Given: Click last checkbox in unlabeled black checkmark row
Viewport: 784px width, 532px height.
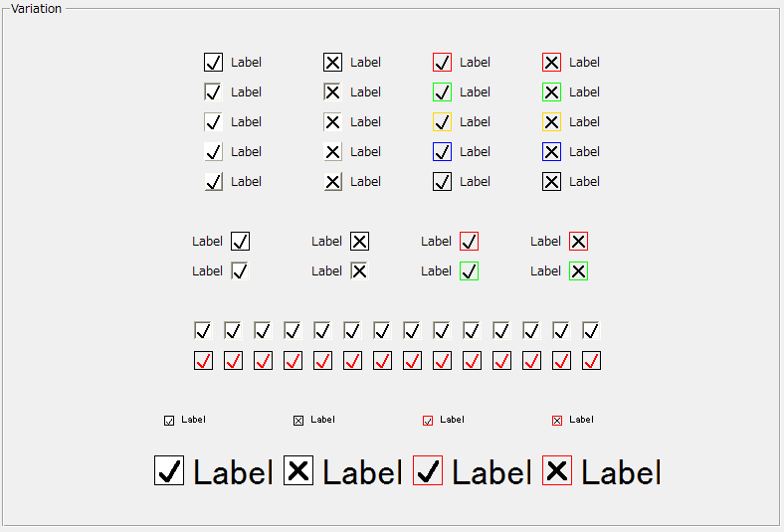Looking at the screenshot, I should 591,331.
